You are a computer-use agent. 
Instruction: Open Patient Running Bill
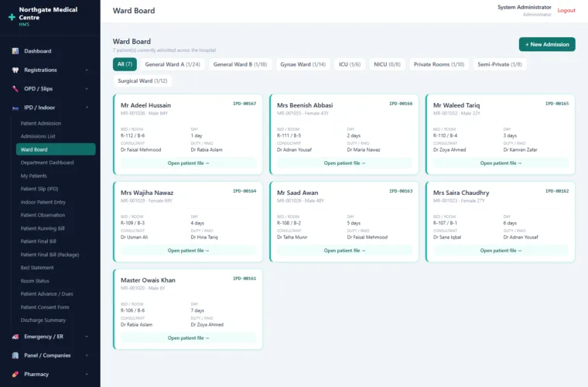(56, 228)
